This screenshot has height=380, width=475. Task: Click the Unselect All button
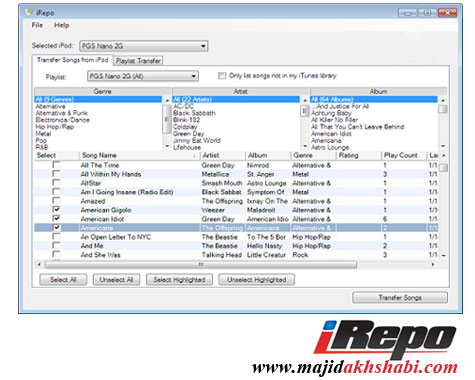pos(116,280)
